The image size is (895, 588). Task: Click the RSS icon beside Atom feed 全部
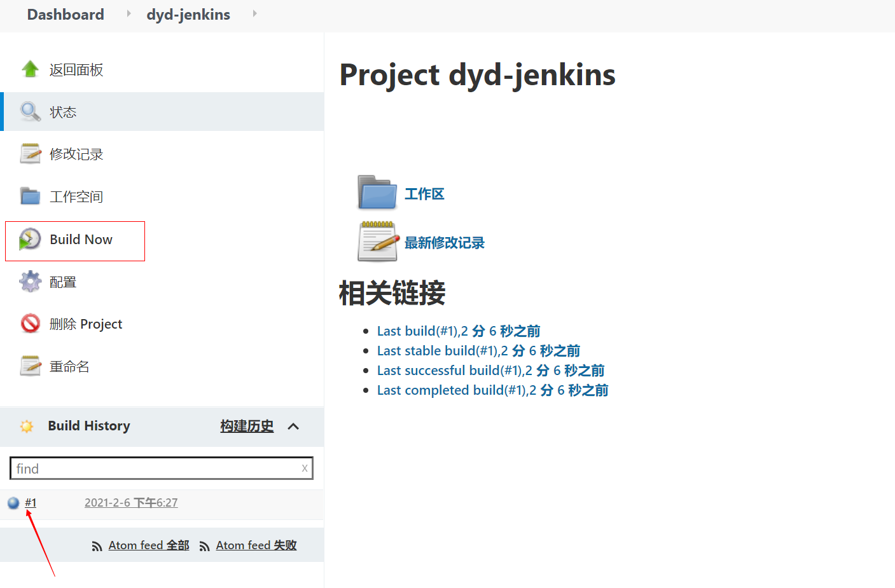point(97,546)
